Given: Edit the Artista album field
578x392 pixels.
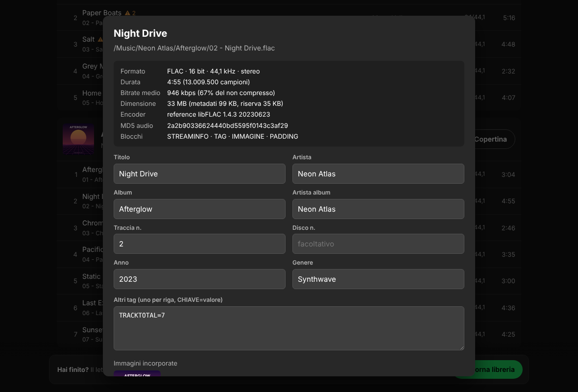Looking at the screenshot, I should tap(378, 209).
